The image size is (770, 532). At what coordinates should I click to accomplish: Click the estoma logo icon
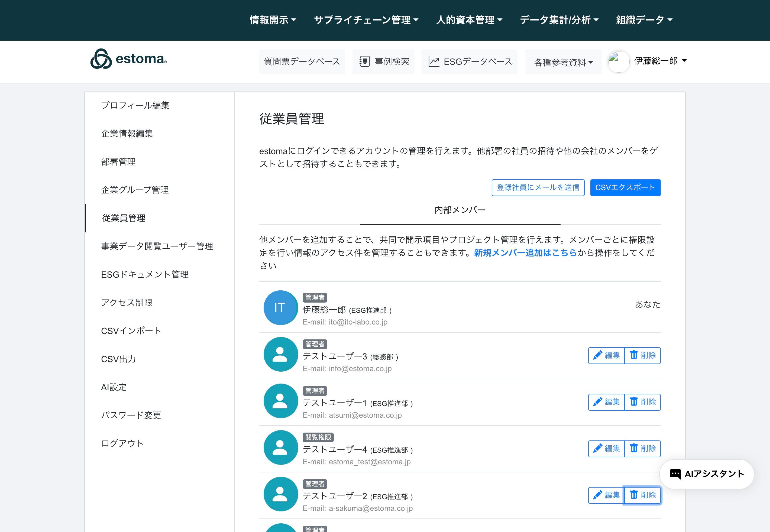101,59
